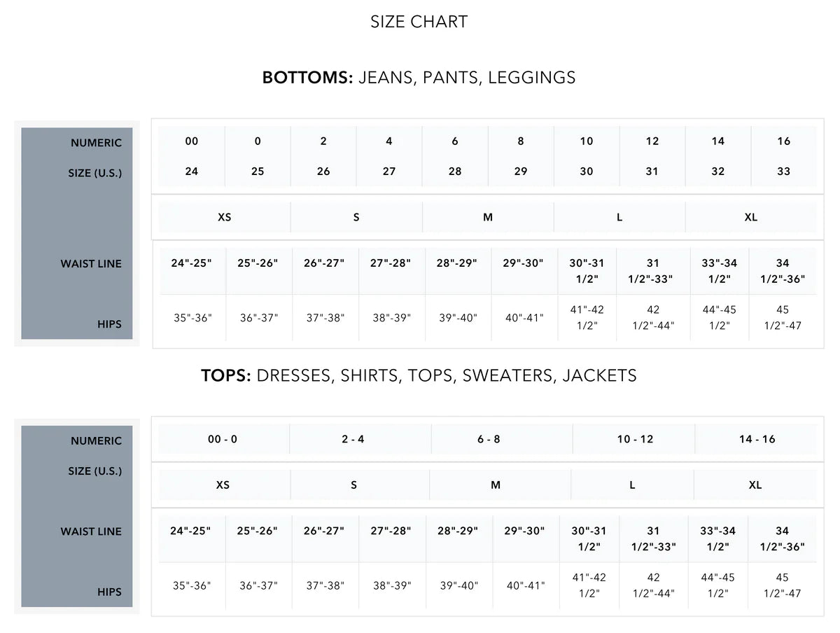840x633 pixels.
Task: Pick the XL cell in Bottoms table
Action: coord(750,217)
